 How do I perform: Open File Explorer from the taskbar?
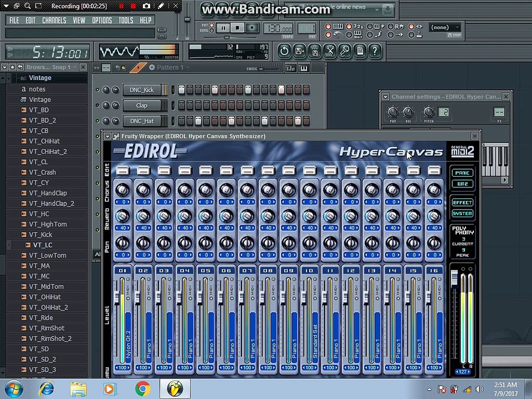(x=78, y=389)
